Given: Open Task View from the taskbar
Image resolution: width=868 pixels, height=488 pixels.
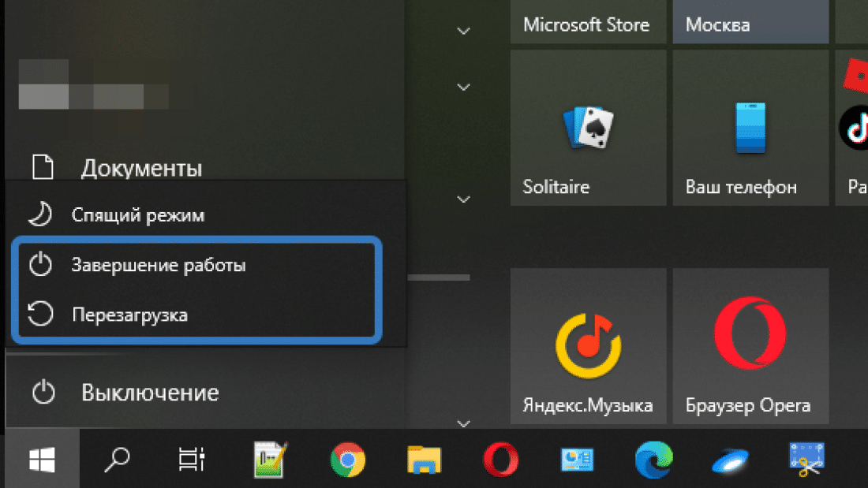Looking at the screenshot, I should 190,459.
